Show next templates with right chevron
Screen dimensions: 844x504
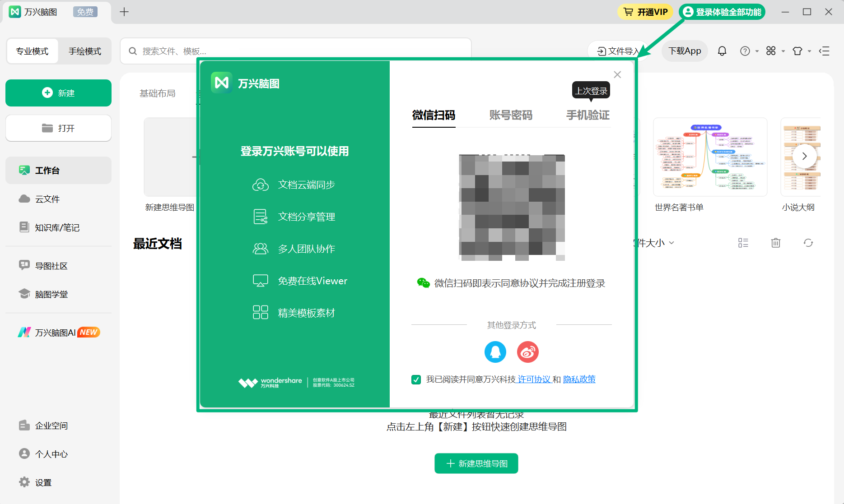tap(804, 156)
